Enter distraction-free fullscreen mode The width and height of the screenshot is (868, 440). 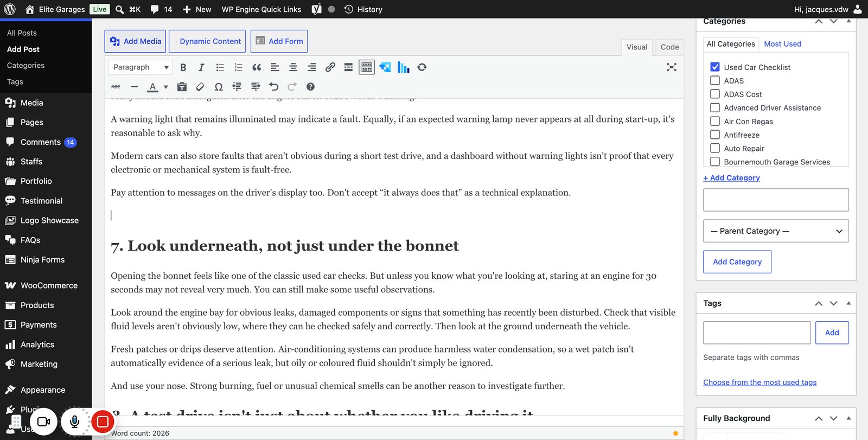[x=672, y=67]
